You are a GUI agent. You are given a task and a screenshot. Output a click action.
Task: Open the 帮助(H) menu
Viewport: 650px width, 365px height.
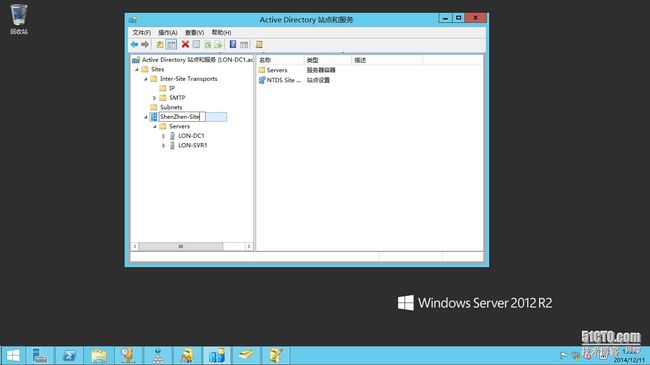(221, 32)
